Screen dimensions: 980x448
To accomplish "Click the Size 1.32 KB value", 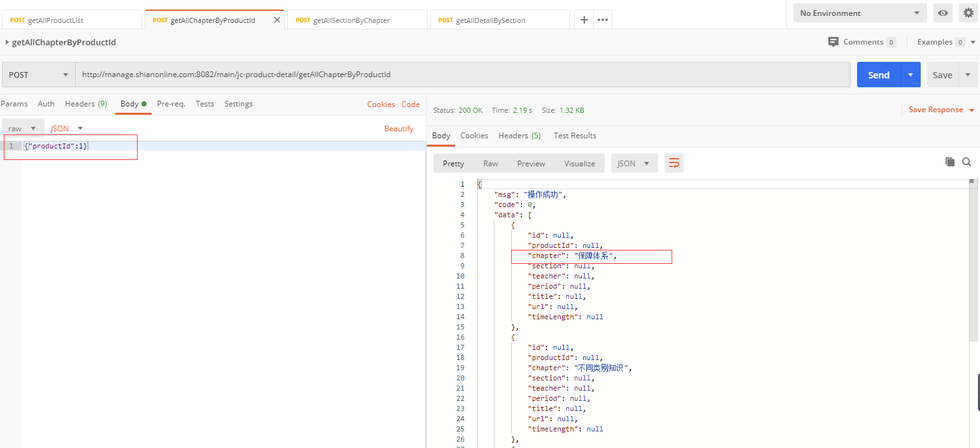I will coord(572,110).
